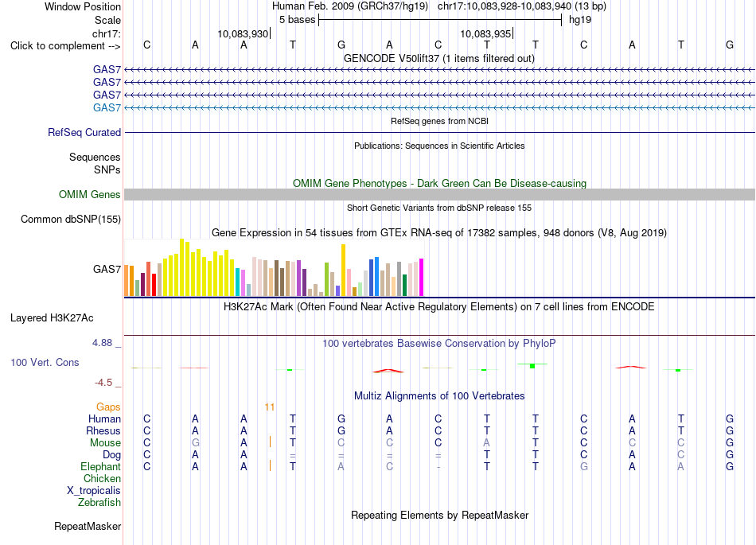756x545 pixels.
Task: Open the Multiz Alignments of 100 Vertebrates title
Action: pyautogui.click(x=439, y=396)
